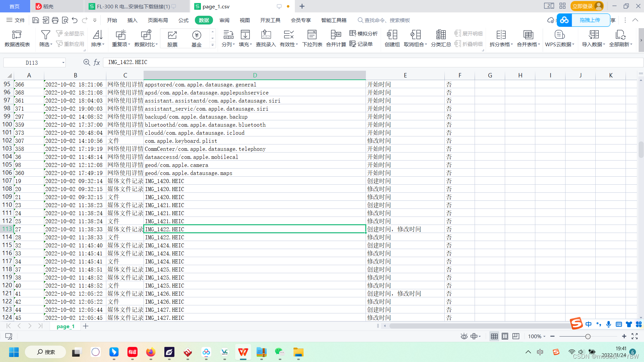This screenshot has width=644, height=362.
Task: Toggle eye protection mode in status bar
Action: pos(464,336)
